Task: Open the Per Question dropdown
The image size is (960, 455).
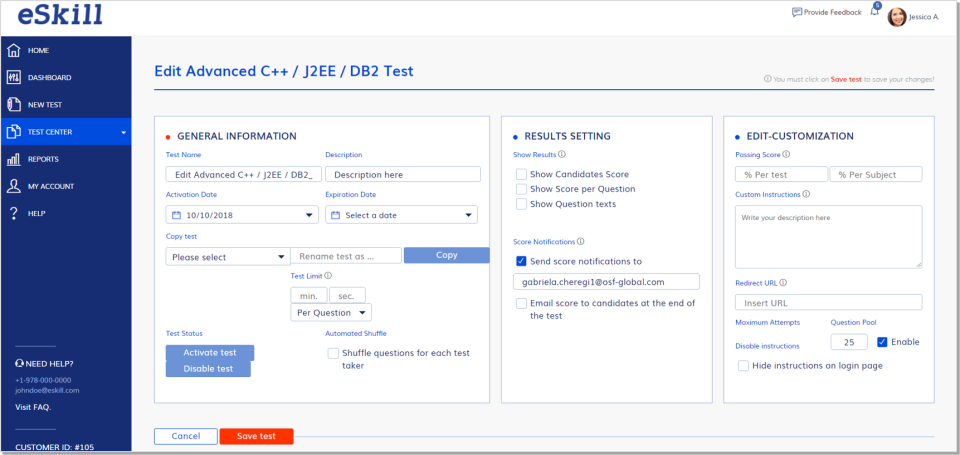Action: 331,312
